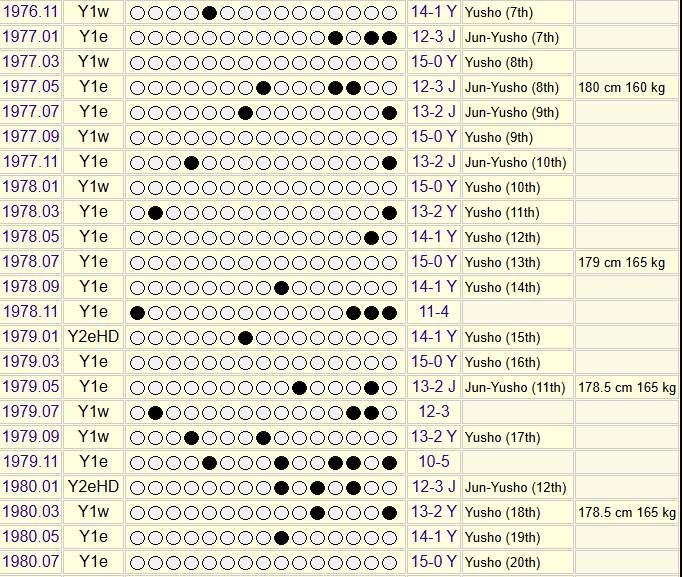The image size is (683, 577).
Task: Open the 1980.01 tournament link
Action: point(30,486)
